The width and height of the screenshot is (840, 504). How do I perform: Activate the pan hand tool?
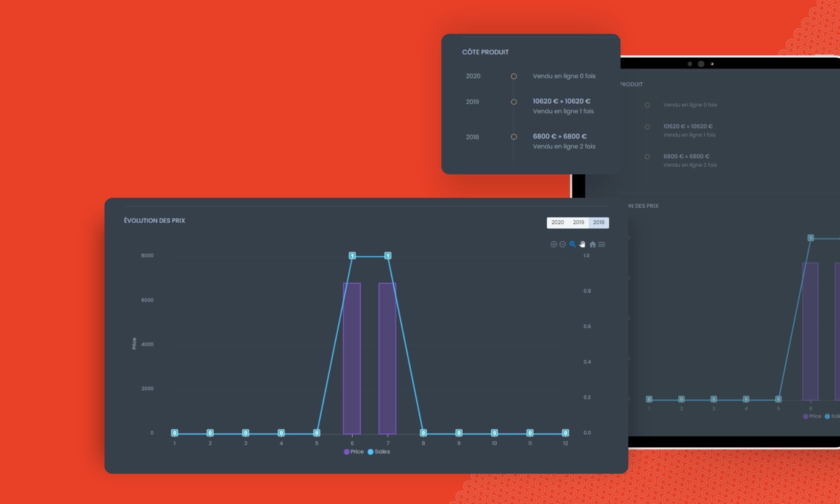coord(582,244)
